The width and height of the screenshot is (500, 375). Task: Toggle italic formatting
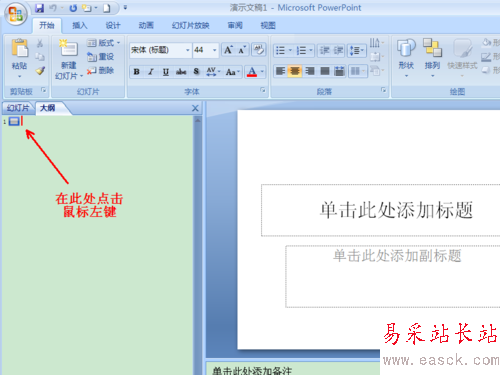pyautogui.click(x=151, y=72)
